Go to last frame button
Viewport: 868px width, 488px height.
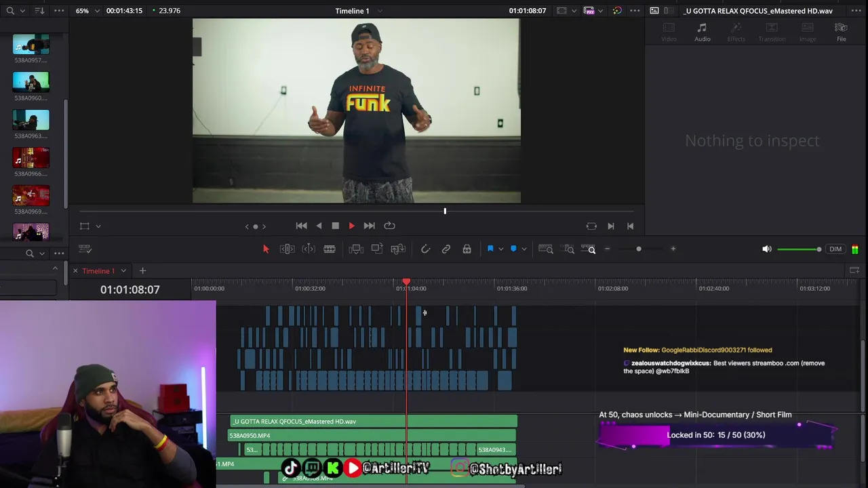pyautogui.click(x=369, y=226)
